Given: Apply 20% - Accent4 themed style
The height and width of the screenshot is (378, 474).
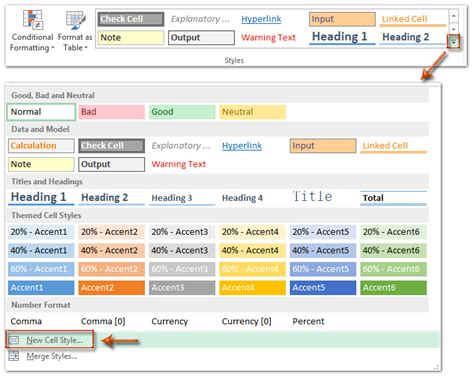Looking at the screenshot, I should point(252,232).
